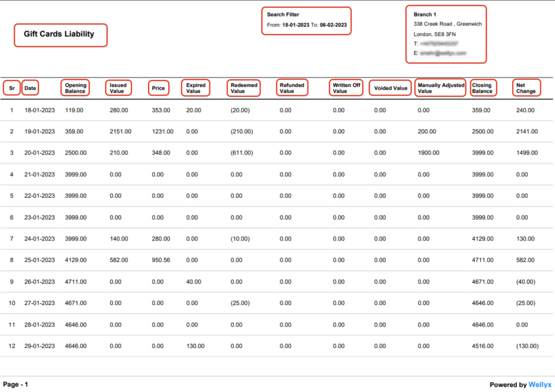Select date cell 28-01-2023
Viewport: 555px width, 392px height.
coord(39,325)
